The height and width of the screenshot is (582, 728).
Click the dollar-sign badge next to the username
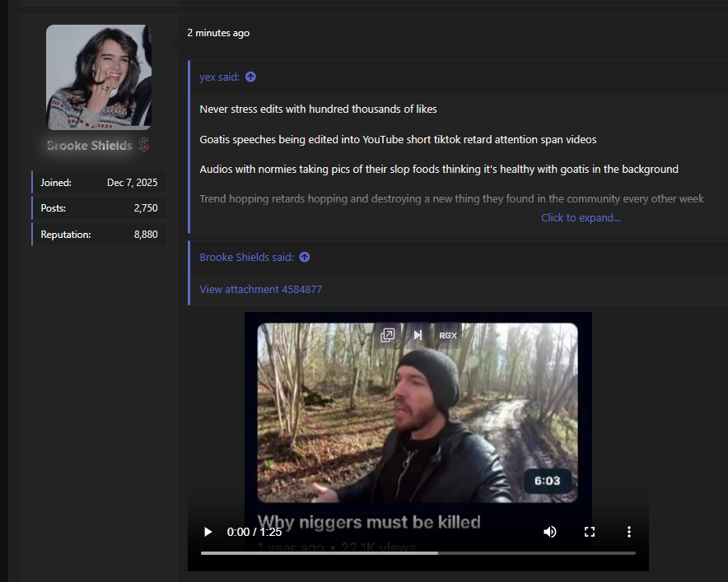[x=143, y=146]
